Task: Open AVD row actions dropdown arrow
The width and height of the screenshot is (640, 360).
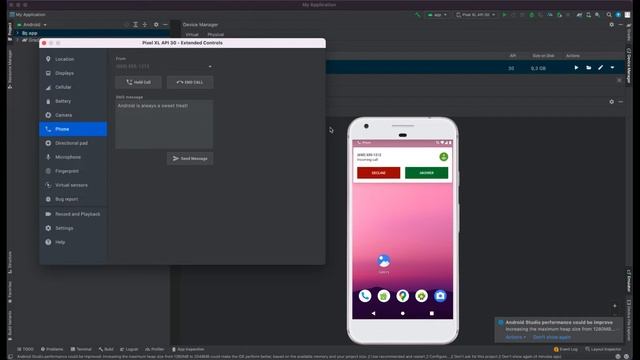Action: [612, 68]
